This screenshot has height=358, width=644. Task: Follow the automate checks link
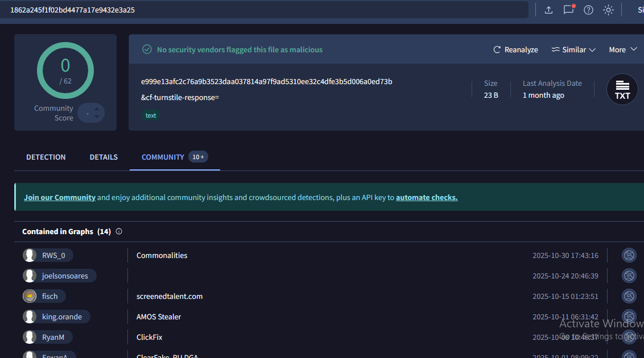tap(427, 198)
